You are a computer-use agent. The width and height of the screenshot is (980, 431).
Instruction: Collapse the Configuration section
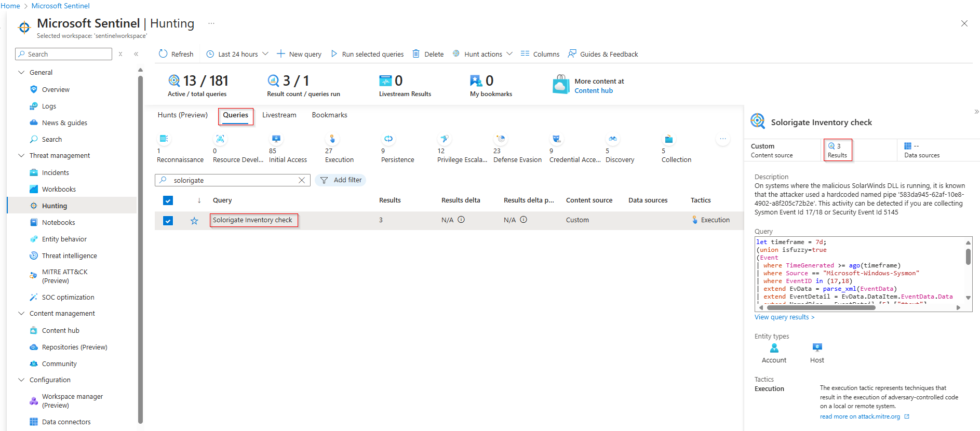pyautogui.click(x=21, y=380)
